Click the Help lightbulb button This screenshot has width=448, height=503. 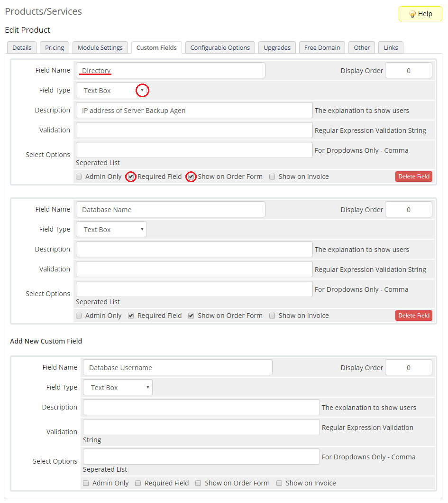[420, 14]
